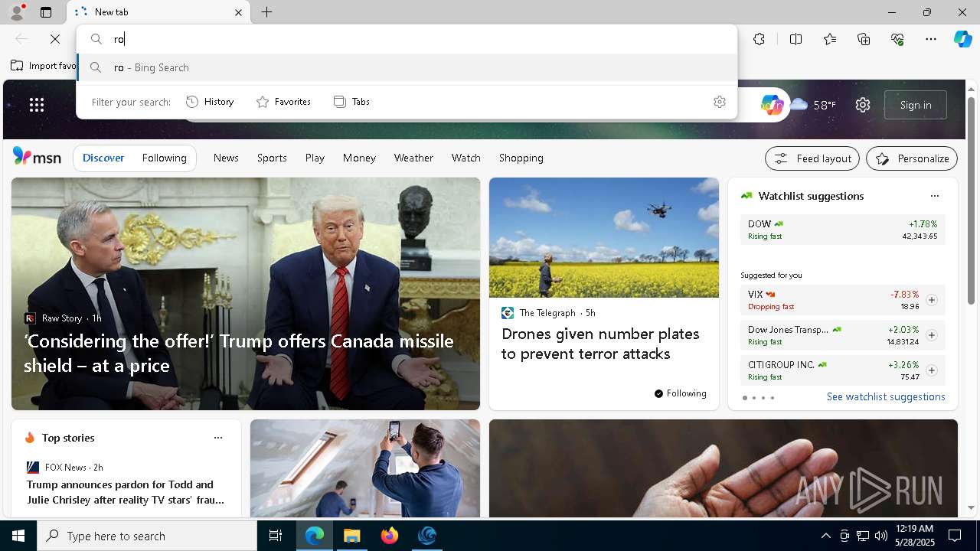Image resolution: width=980 pixels, height=551 pixels.
Task: Click the Sign in button
Action: tap(916, 105)
